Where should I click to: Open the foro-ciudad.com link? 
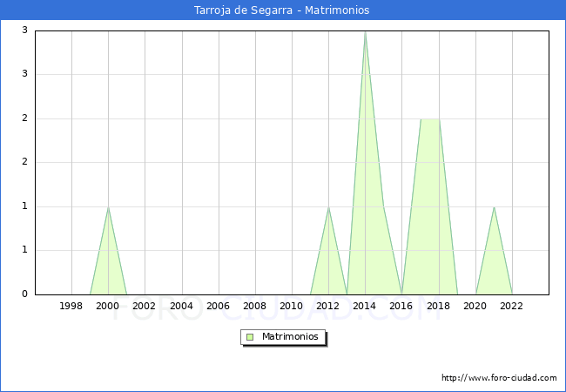(499, 378)
